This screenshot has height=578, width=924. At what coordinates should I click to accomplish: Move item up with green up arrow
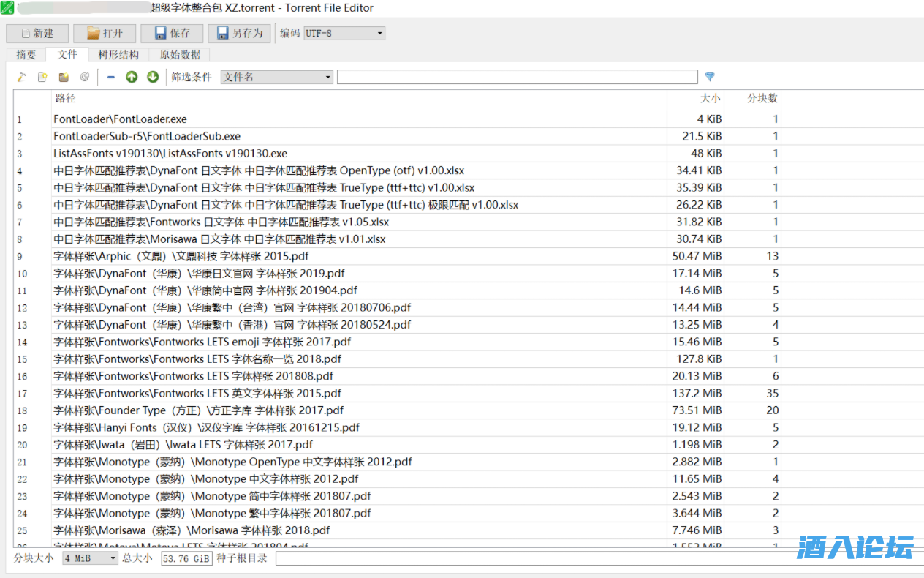point(132,77)
